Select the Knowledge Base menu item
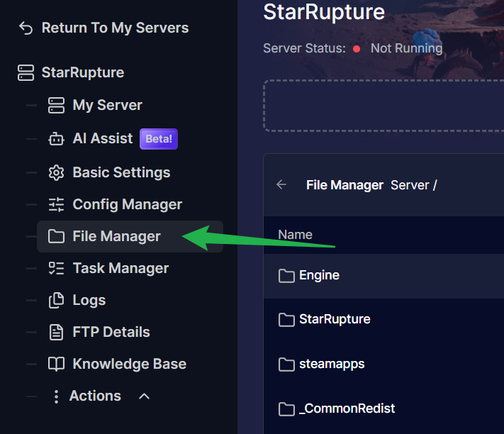The width and height of the screenshot is (504, 434). click(x=129, y=365)
